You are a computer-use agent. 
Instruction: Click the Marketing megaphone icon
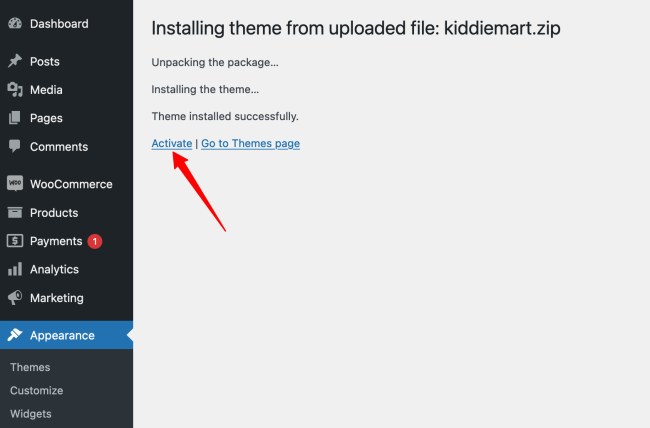tap(15, 298)
